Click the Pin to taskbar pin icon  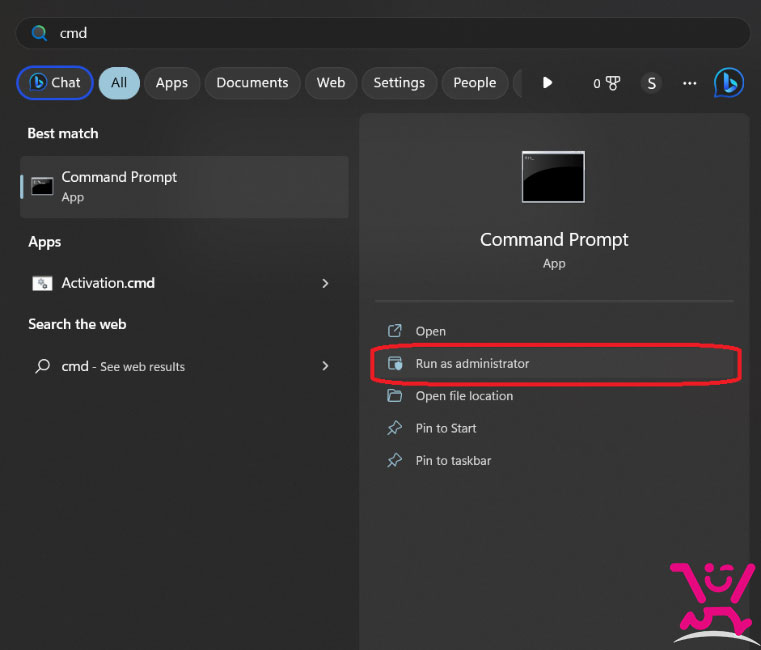point(395,460)
